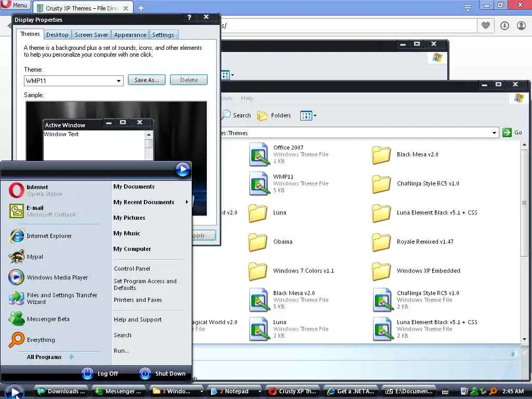Open Run dialog from Start menu

tap(122, 351)
